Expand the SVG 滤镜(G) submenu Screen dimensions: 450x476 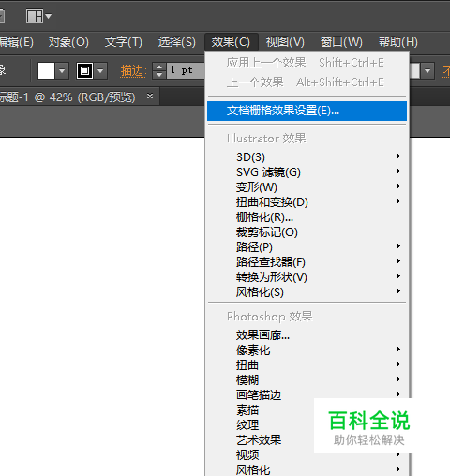click(x=307, y=172)
